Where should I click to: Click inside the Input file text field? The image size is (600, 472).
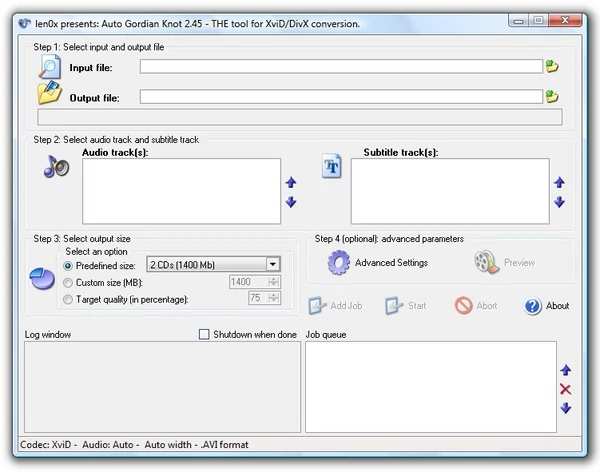(341, 66)
